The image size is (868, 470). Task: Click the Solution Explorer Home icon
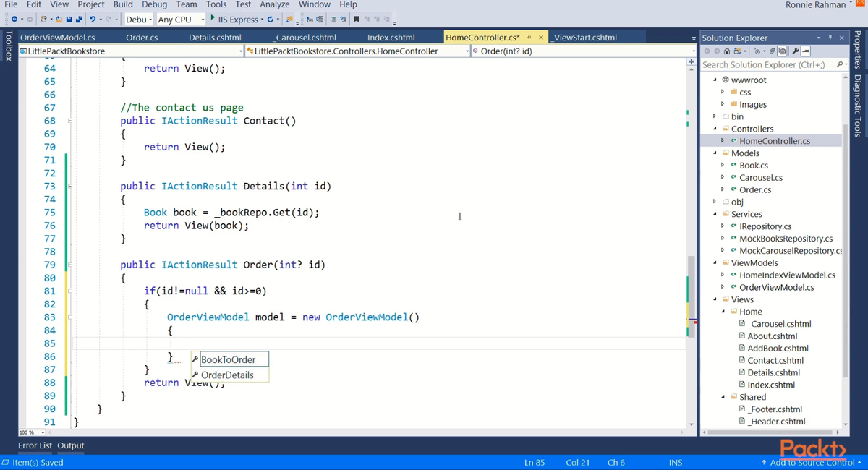[x=727, y=51]
